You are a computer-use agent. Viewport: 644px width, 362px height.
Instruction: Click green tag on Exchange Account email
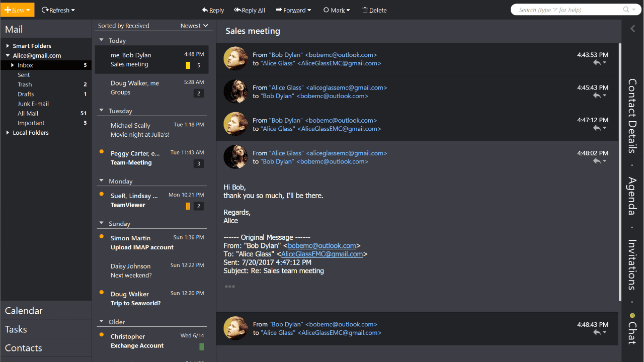coord(202,346)
